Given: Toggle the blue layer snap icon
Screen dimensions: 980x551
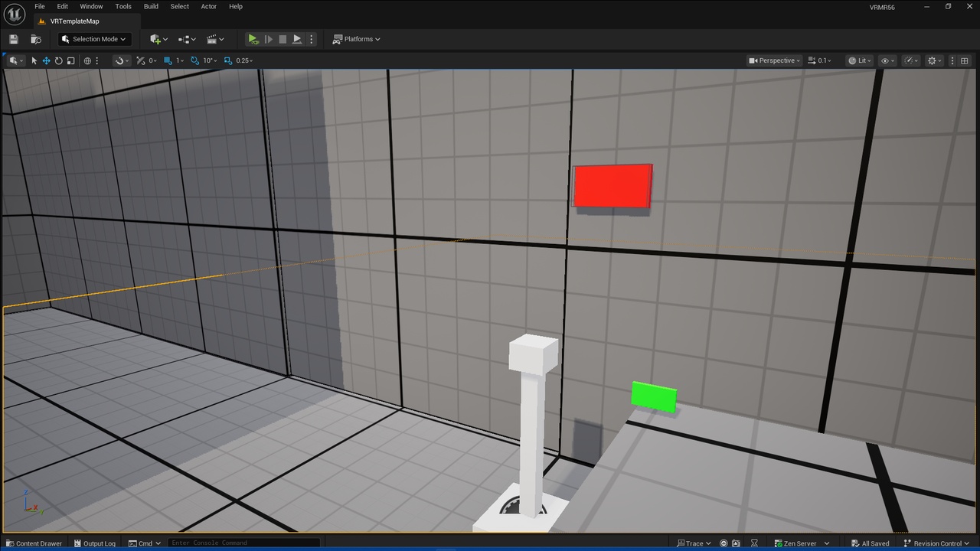Looking at the screenshot, I should [x=168, y=60].
